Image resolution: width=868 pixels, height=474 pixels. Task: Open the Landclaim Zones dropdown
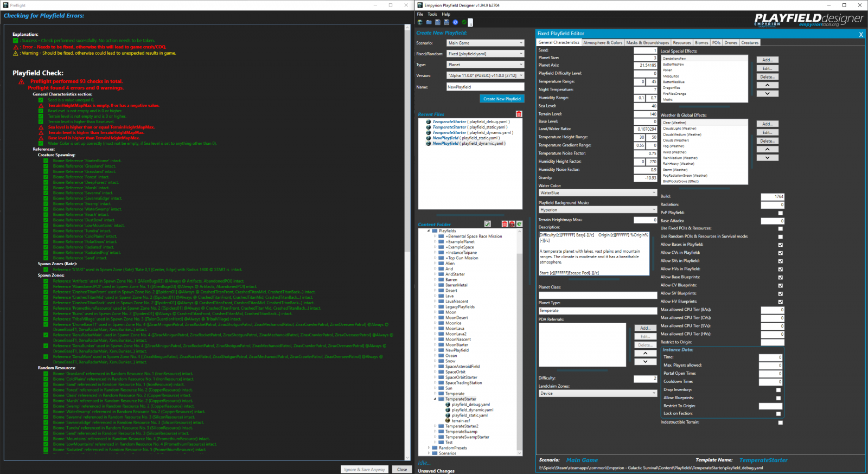(x=598, y=393)
